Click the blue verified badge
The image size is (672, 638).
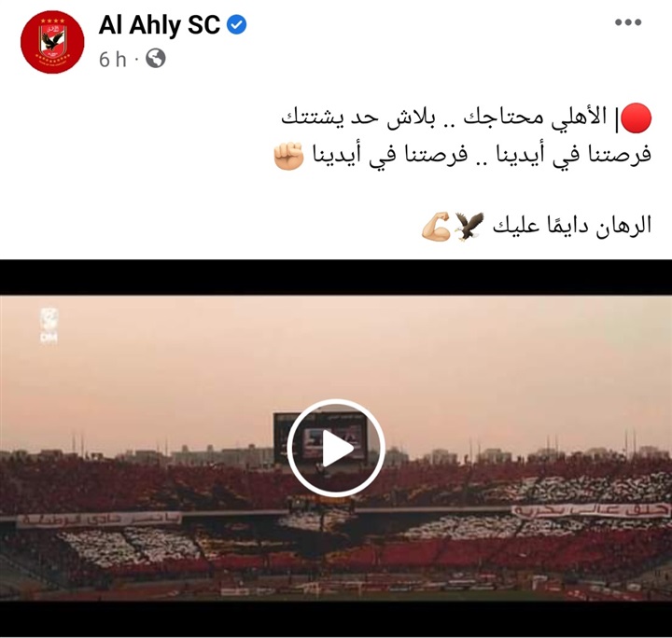click(x=236, y=25)
